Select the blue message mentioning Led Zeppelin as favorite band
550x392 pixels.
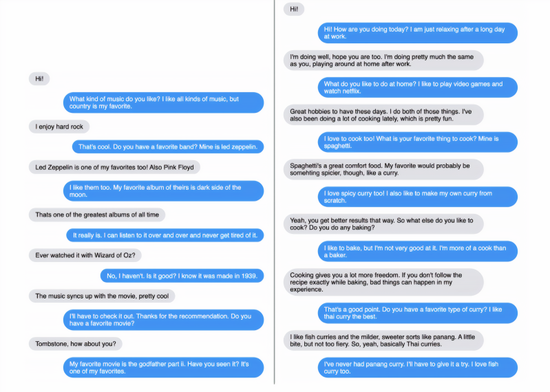pyautogui.click(x=168, y=146)
